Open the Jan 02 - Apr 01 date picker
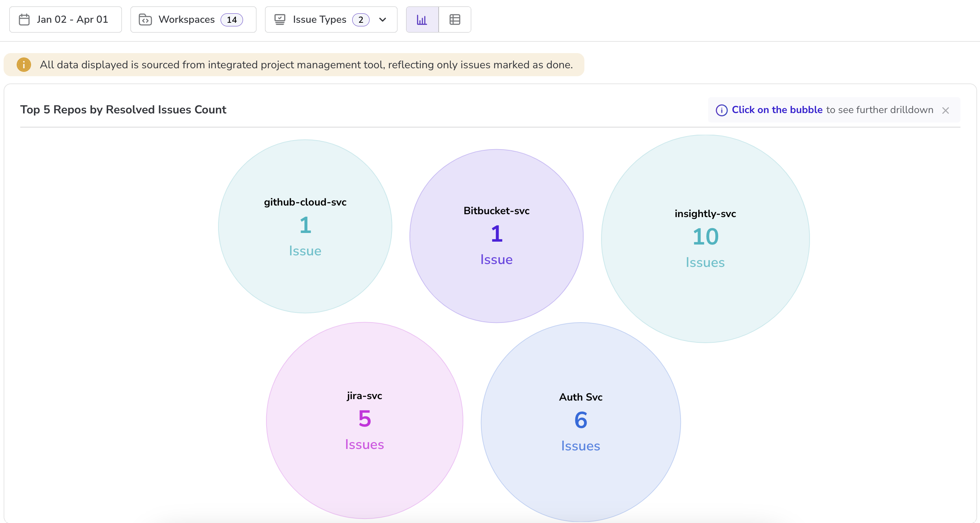The image size is (980, 523). pos(72,20)
